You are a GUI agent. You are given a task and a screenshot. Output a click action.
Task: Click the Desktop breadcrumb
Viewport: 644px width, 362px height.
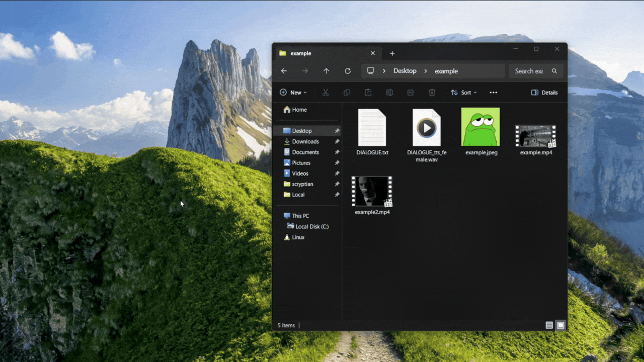click(x=405, y=71)
